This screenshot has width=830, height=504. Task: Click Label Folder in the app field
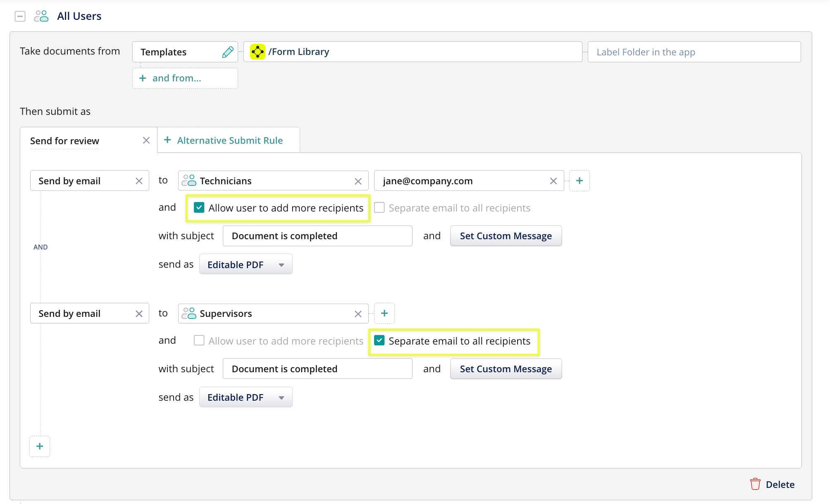pyautogui.click(x=694, y=52)
